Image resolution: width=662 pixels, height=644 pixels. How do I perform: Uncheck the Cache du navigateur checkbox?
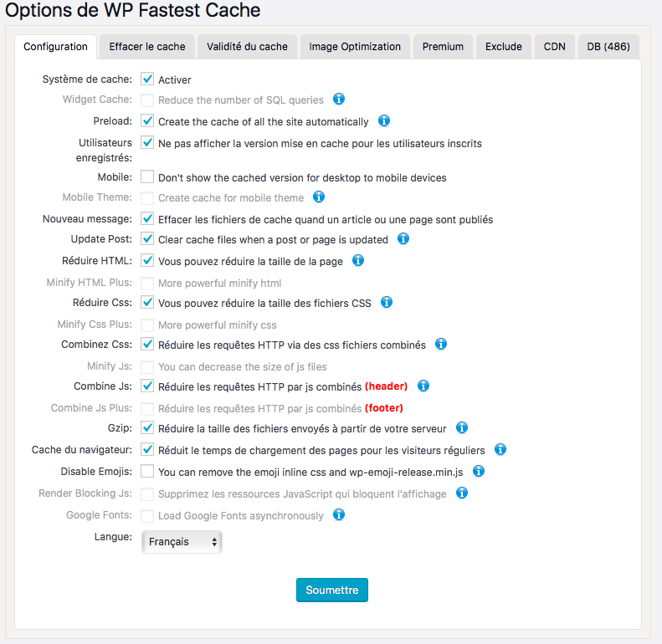147,450
